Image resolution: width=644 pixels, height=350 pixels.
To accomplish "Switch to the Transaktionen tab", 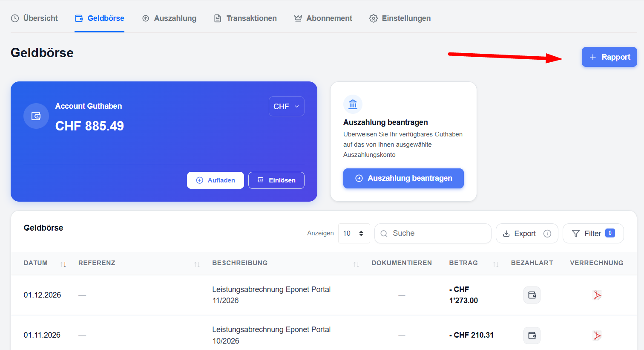I will coord(245,18).
